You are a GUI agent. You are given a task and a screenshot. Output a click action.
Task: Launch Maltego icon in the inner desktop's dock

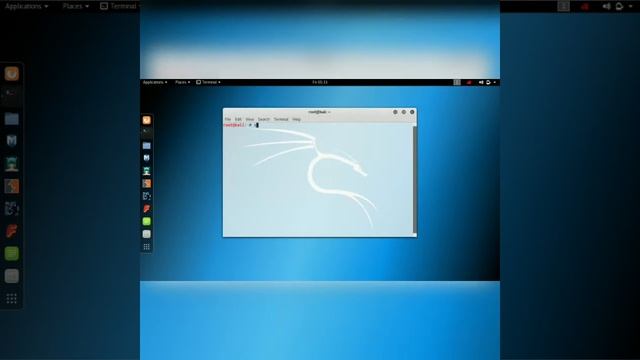pyautogui.click(x=147, y=196)
